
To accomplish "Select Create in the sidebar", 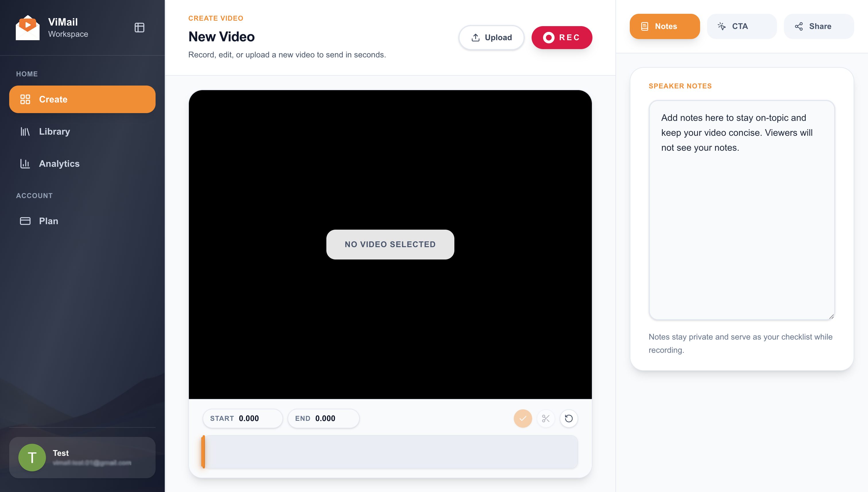I will (x=82, y=99).
